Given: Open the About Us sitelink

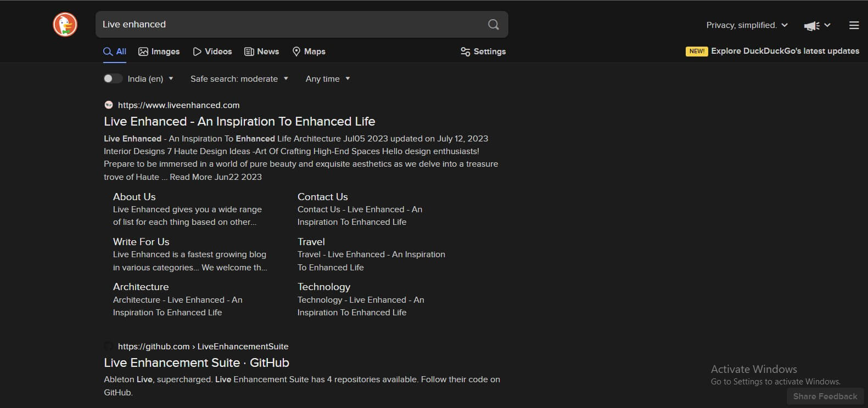Looking at the screenshot, I should tap(135, 196).
